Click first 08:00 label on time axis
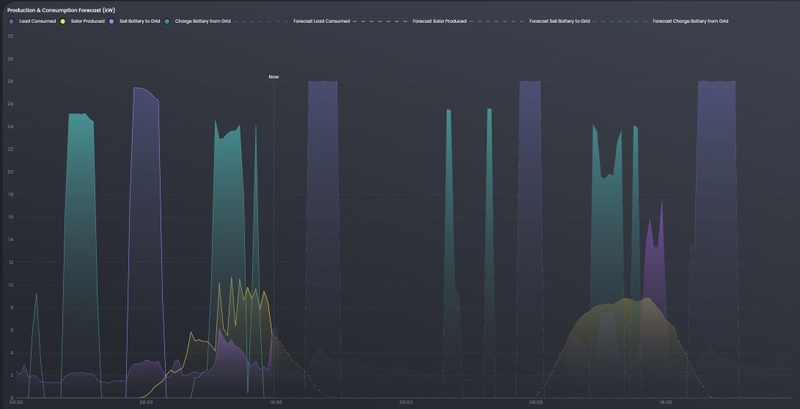800x409 pixels. [x=146, y=402]
